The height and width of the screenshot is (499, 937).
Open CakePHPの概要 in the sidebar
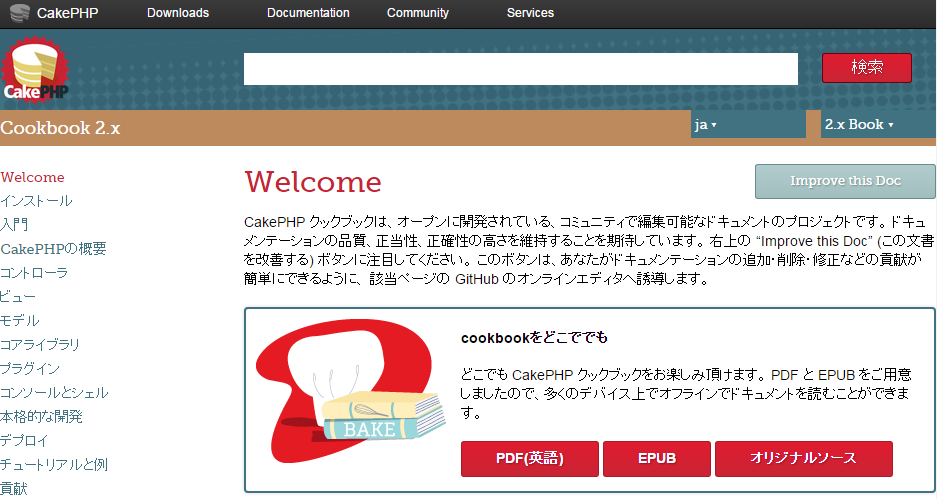click(x=53, y=249)
